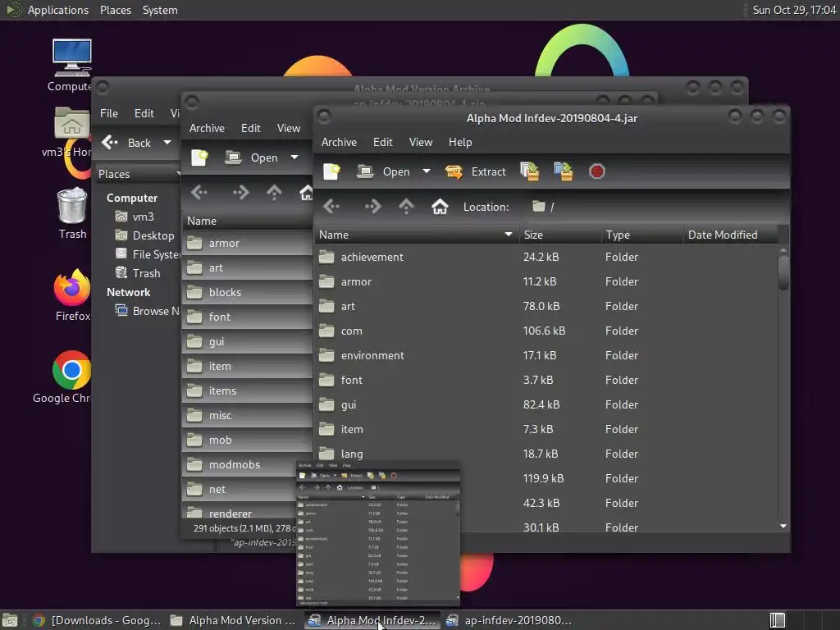Select the item folder in the jar window
The height and width of the screenshot is (630, 840).
546,430
